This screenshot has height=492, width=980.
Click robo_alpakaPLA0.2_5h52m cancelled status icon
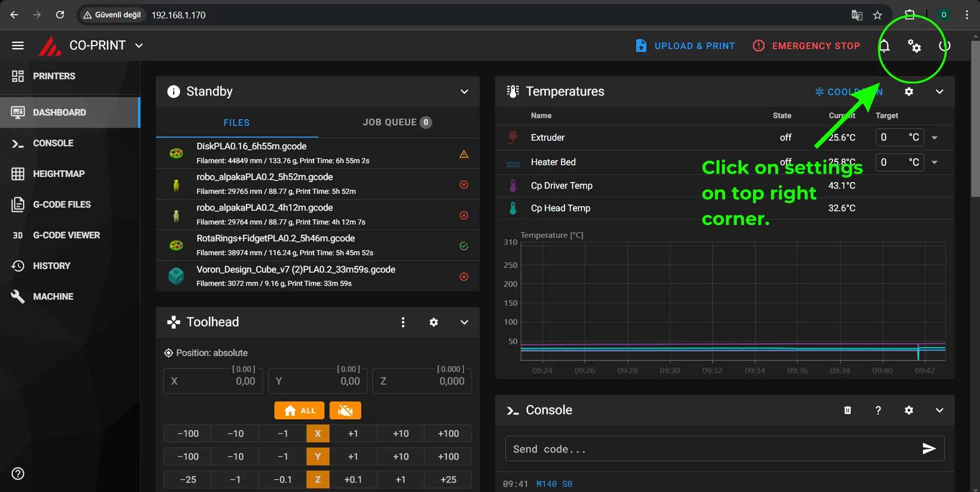pos(464,185)
